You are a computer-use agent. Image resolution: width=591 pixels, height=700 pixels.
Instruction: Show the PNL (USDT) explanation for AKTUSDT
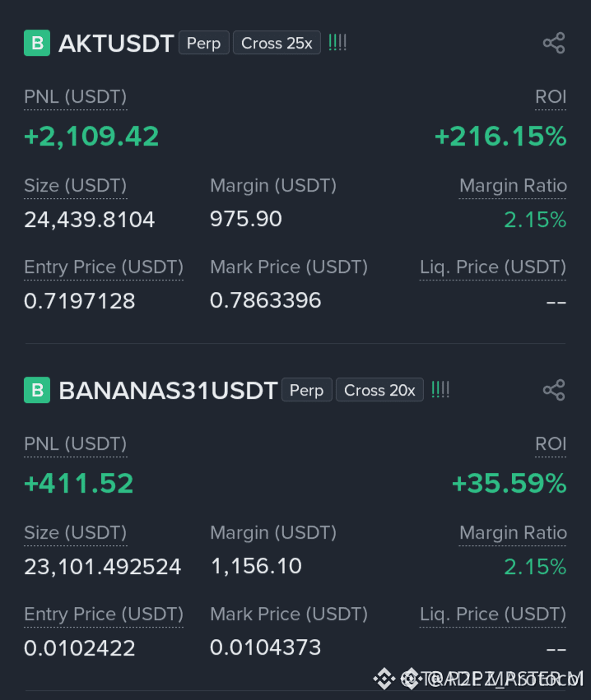point(76,97)
